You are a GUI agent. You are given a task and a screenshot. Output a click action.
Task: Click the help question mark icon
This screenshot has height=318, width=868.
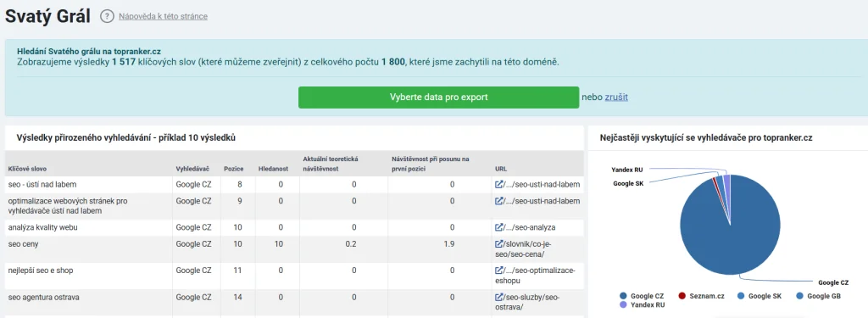tap(107, 17)
